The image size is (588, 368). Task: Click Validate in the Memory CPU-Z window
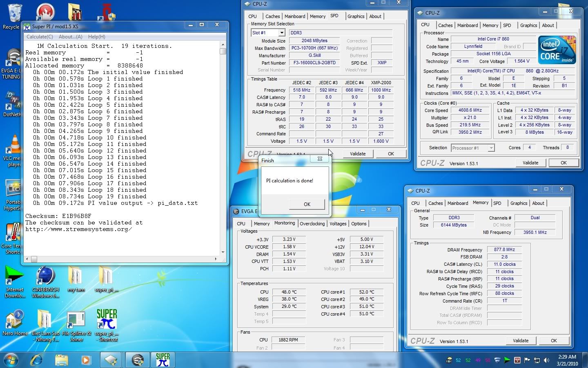(x=521, y=341)
